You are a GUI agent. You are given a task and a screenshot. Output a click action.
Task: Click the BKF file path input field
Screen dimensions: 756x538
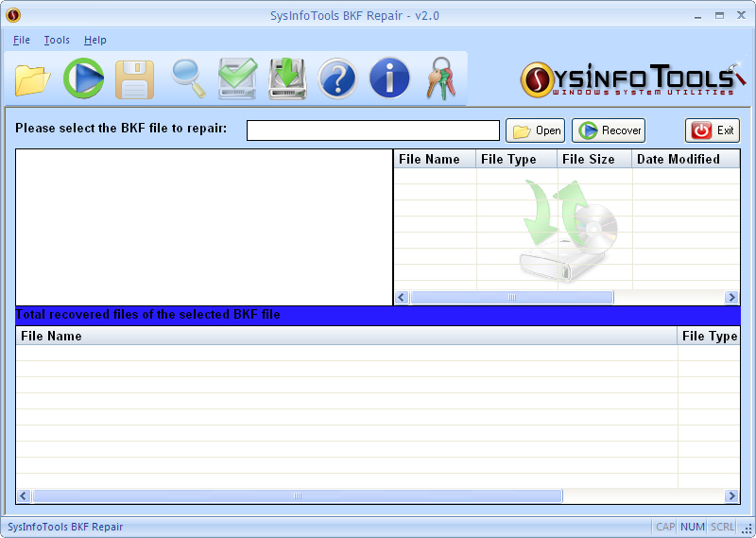point(372,130)
